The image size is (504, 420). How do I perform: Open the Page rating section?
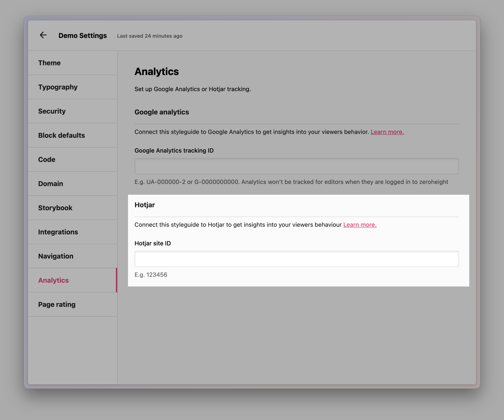coord(72,305)
